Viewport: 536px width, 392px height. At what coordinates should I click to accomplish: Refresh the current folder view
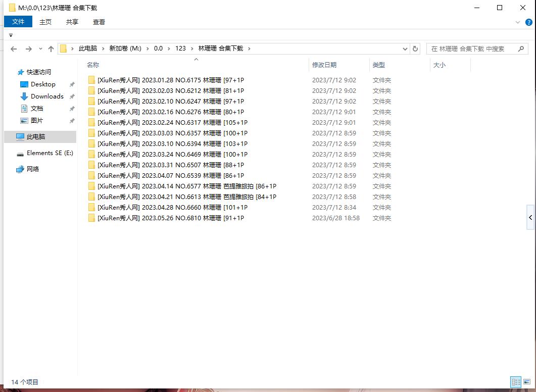[415, 49]
